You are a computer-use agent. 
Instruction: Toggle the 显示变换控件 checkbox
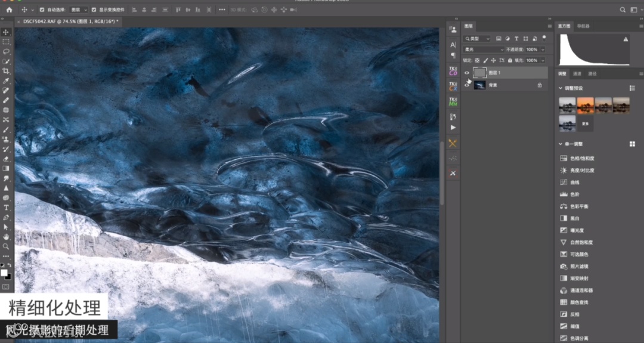(94, 10)
